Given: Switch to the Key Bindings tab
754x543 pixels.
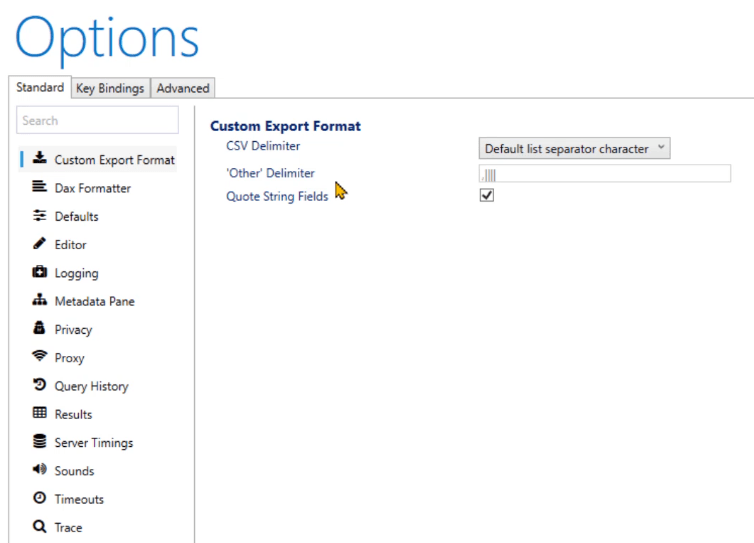Looking at the screenshot, I should tap(111, 88).
